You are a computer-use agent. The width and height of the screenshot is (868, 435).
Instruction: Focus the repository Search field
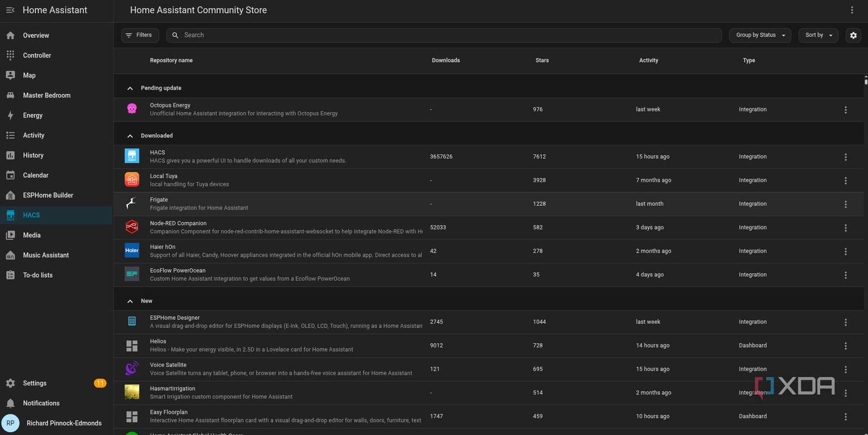tap(444, 35)
